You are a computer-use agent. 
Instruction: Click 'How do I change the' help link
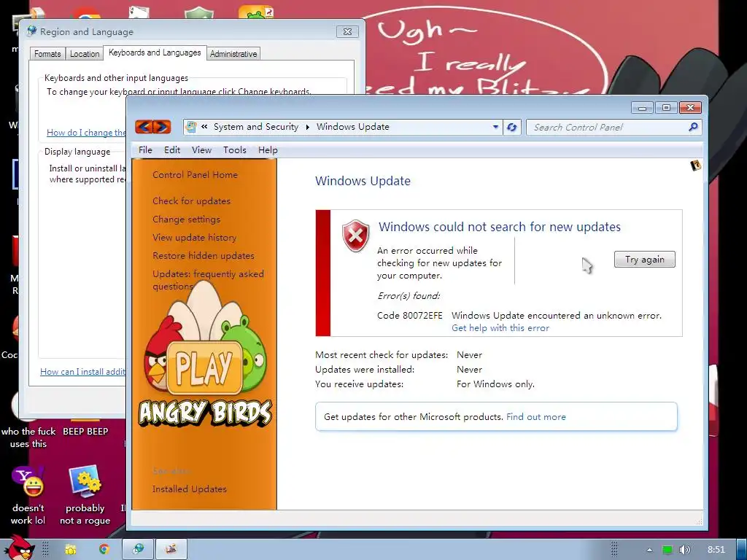click(x=86, y=133)
